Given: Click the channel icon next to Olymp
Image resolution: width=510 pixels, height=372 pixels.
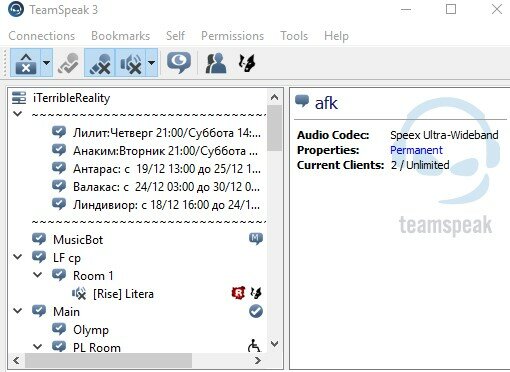Looking at the screenshot, I should [59, 329].
